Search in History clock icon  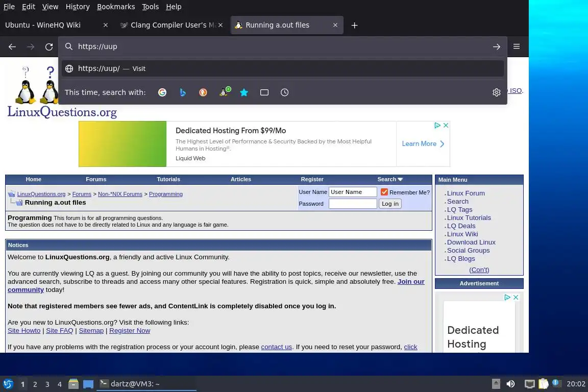click(285, 92)
